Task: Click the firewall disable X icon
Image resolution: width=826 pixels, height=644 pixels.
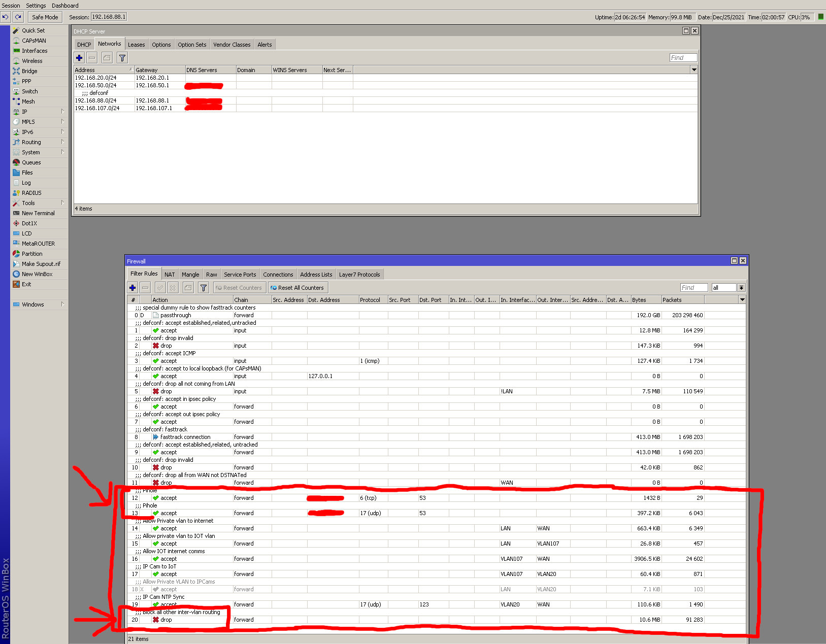Action: [173, 288]
